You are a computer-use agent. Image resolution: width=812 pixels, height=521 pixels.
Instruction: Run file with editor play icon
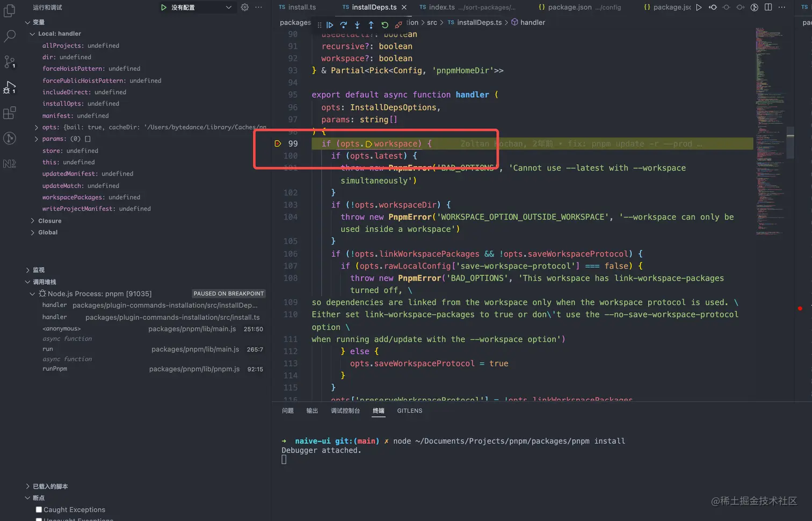click(699, 8)
